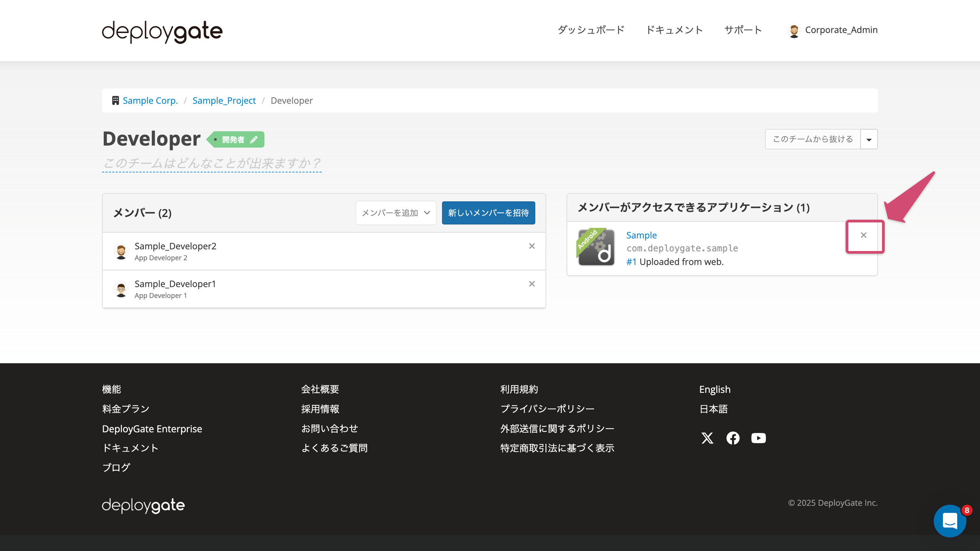Open the メンバーを追加 dropdown

tap(396, 213)
